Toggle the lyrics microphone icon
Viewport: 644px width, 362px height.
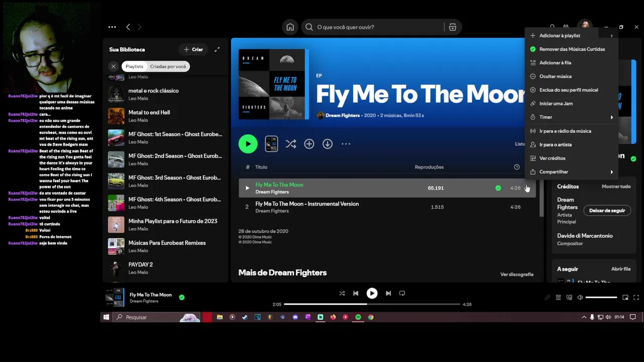pos(547,298)
